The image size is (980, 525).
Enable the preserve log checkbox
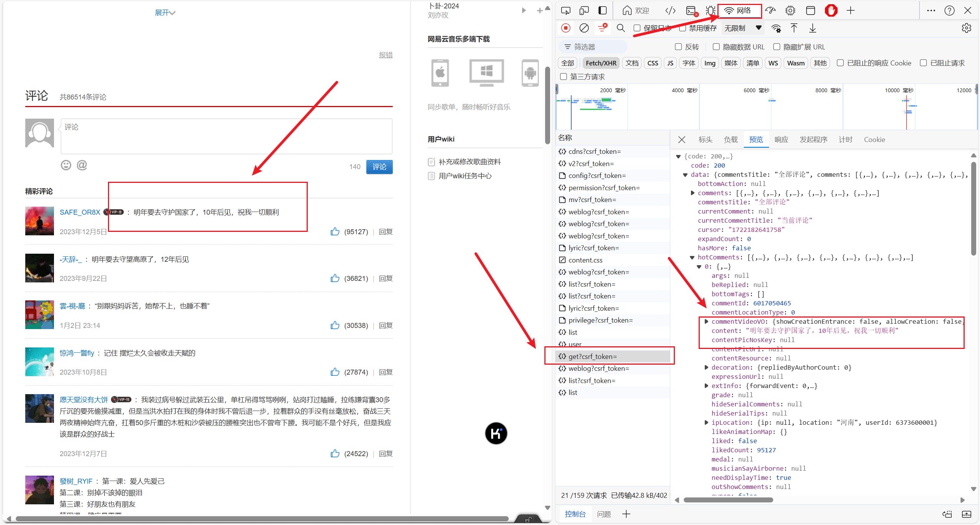(637, 28)
